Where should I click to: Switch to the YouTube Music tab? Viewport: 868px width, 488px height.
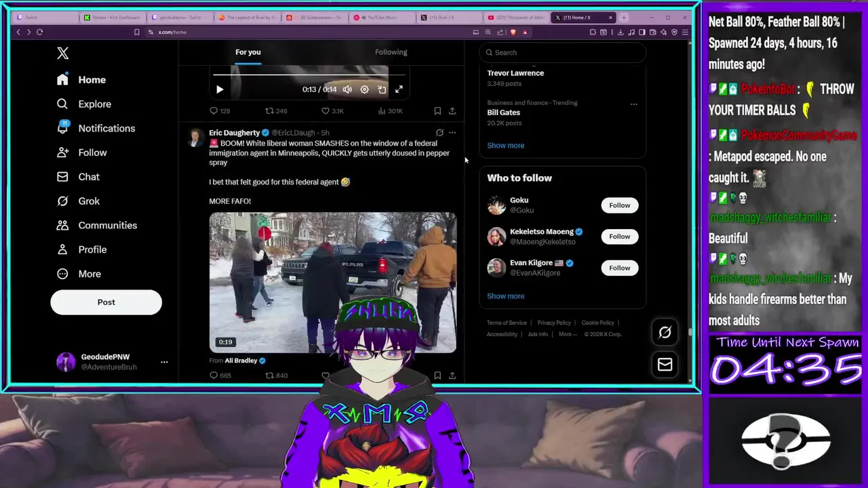point(383,18)
